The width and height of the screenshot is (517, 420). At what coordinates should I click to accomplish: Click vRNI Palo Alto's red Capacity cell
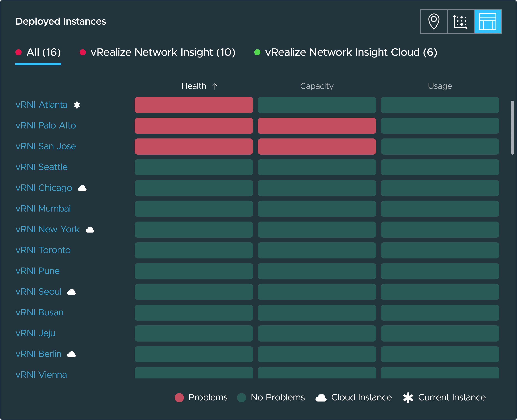(317, 126)
